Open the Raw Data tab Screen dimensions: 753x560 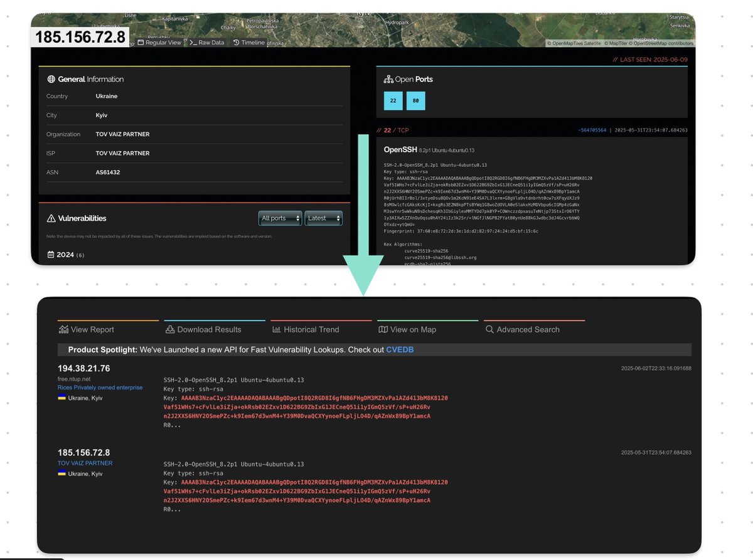(x=207, y=43)
